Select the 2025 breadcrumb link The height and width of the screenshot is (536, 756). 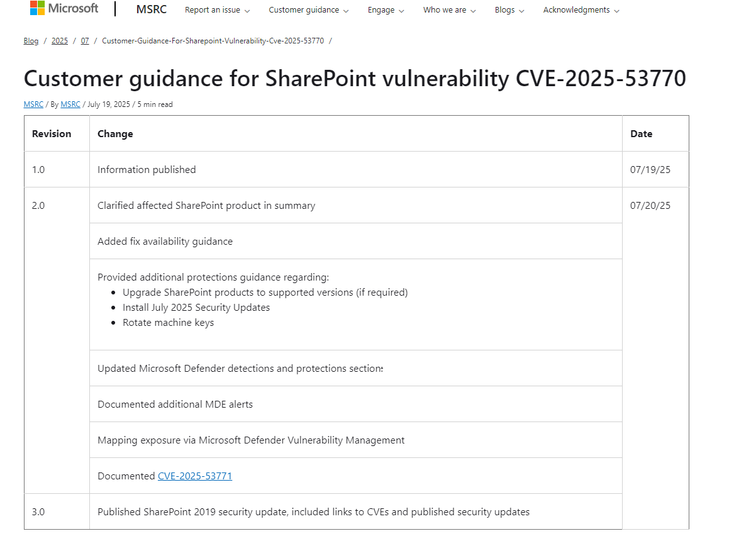[x=60, y=41]
